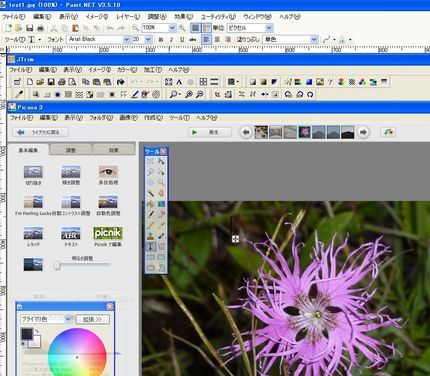
Task: Toggle Italic text formatting in Paint.NET
Action: tap(171, 40)
